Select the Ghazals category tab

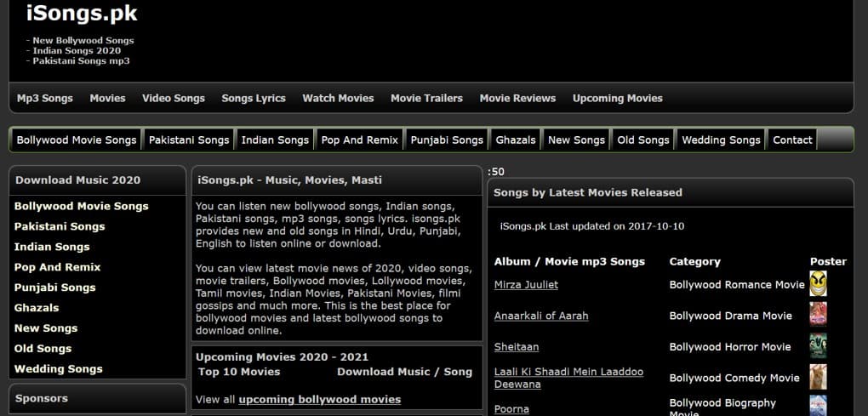tap(516, 140)
